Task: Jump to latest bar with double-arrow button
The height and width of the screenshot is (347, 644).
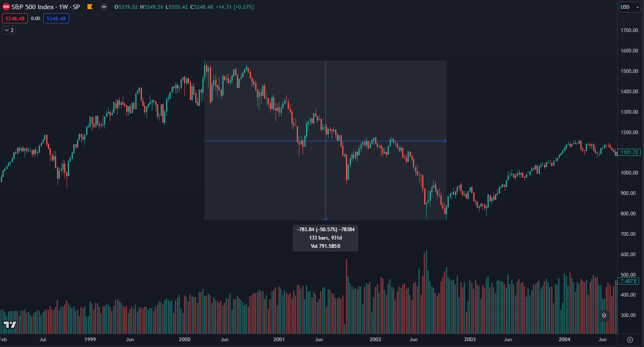Action: 604,315
